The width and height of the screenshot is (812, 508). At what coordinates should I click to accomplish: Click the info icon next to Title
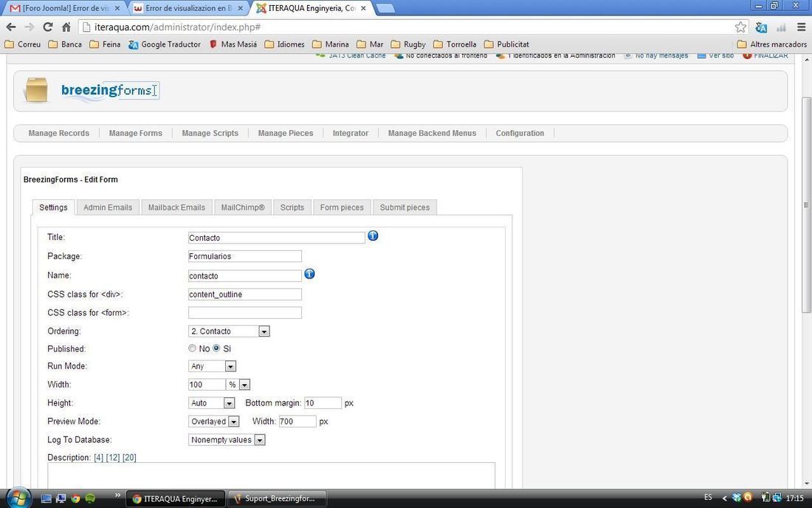[373, 236]
